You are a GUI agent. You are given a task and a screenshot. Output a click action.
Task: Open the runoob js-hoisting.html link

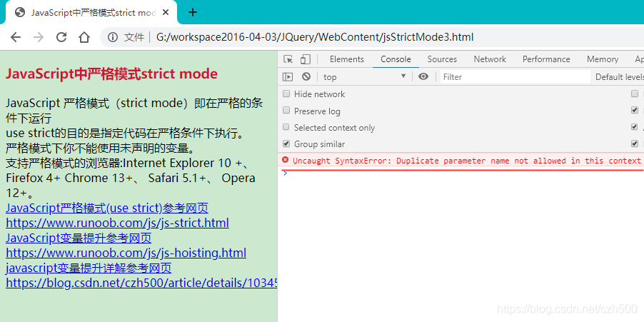point(126,253)
